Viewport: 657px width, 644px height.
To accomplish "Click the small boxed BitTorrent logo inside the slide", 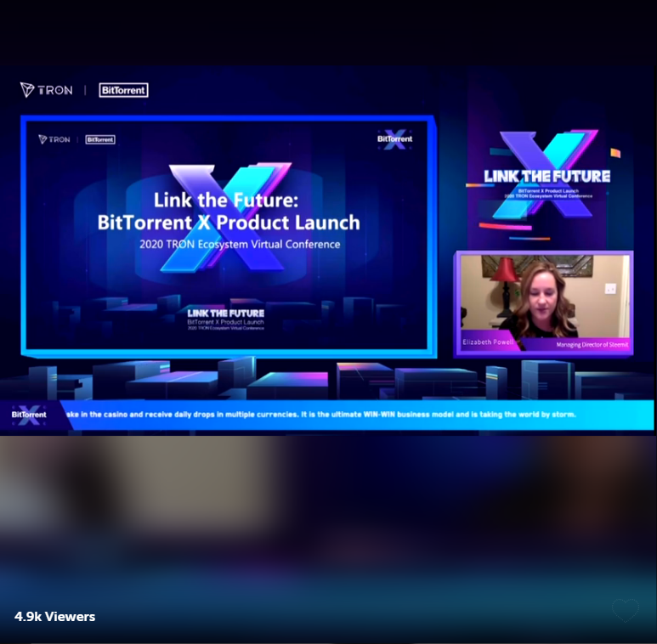I will (x=100, y=139).
